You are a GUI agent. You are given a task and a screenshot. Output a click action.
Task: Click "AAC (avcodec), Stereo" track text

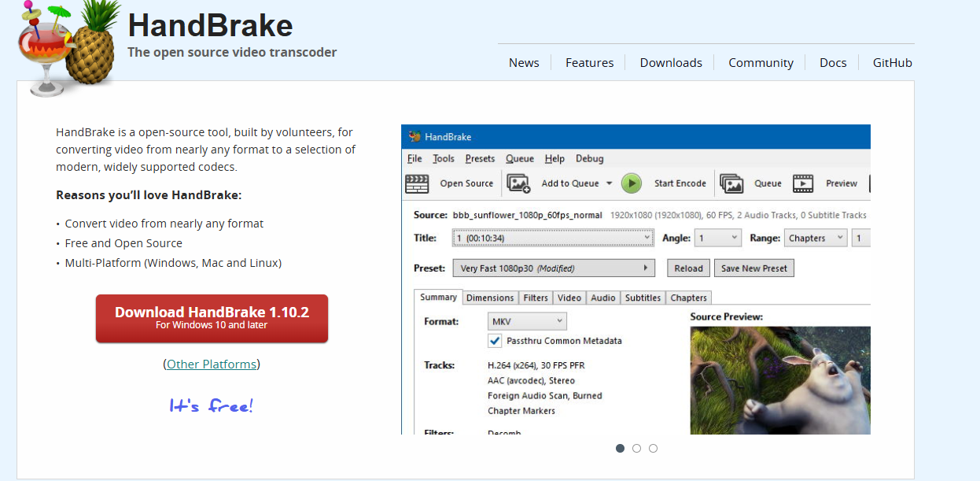[x=531, y=381]
